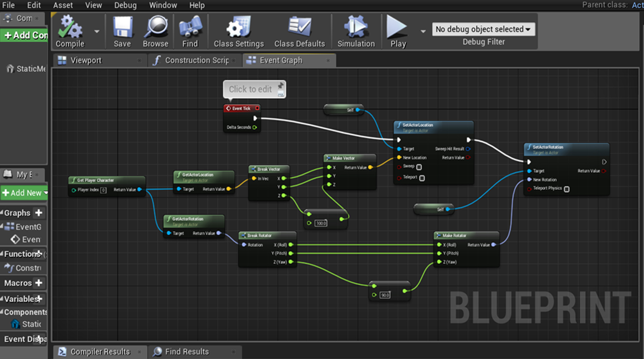Viewport: 644px width, 359px height.
Task: Open the Debug menu
Action: (125, 5)
